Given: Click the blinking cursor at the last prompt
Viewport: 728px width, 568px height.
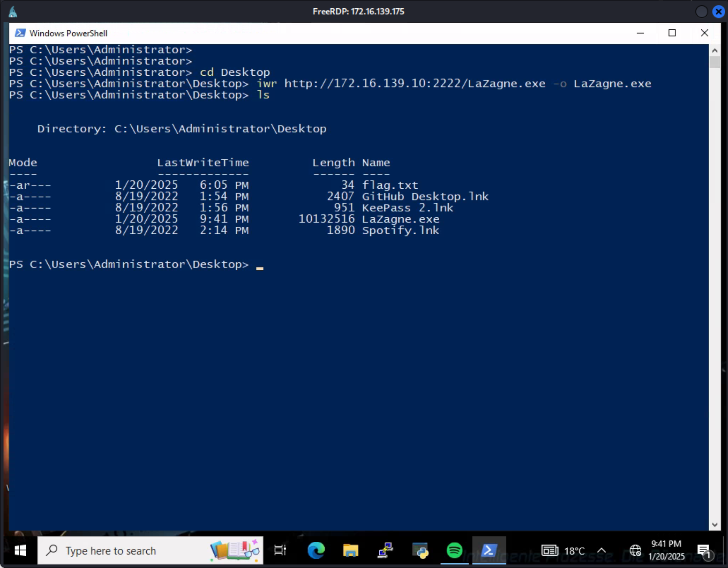Looking at the screenshot, I should coord(260,268).
